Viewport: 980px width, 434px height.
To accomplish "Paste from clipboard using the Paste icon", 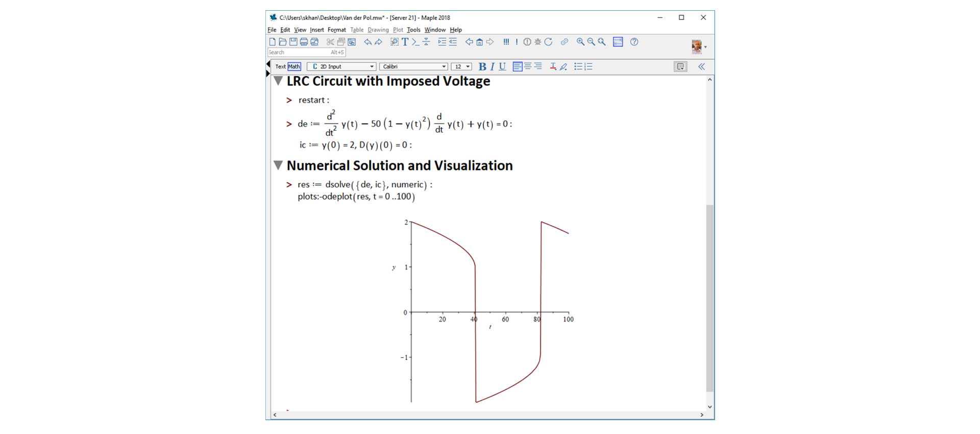I will pos(352,42).
